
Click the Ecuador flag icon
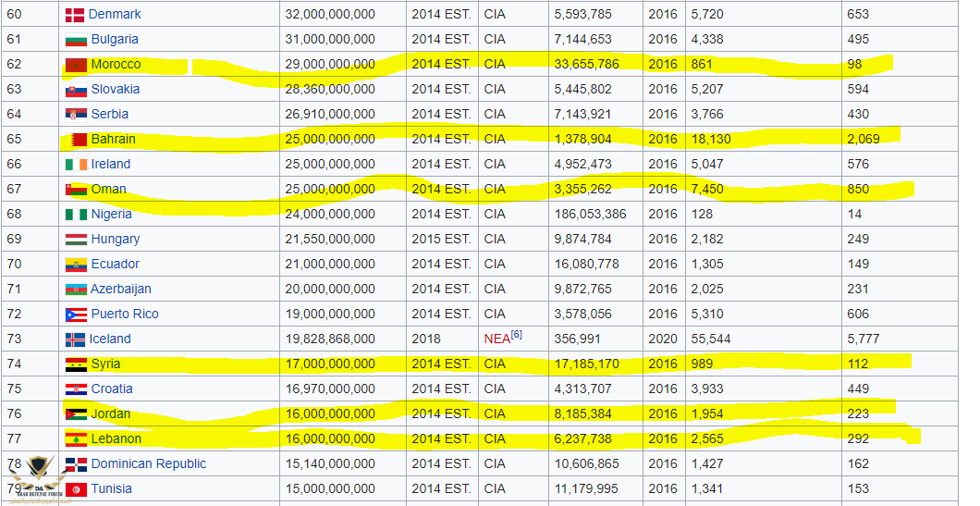coord(76,265)
